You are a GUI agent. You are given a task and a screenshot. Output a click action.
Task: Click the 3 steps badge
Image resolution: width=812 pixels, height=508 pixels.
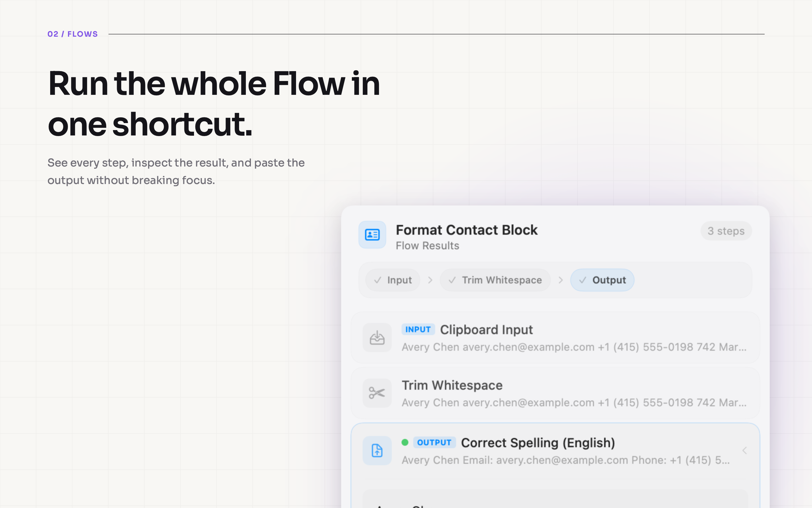click(x=726, y=231)
